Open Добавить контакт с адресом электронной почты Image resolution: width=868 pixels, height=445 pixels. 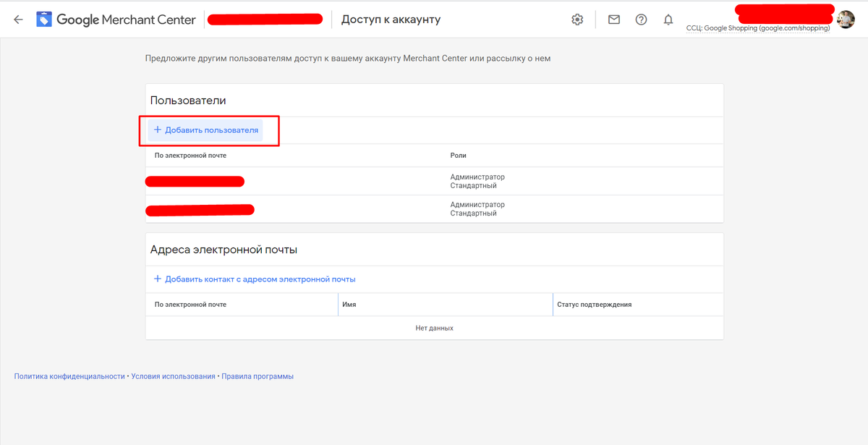click(255, 279)
